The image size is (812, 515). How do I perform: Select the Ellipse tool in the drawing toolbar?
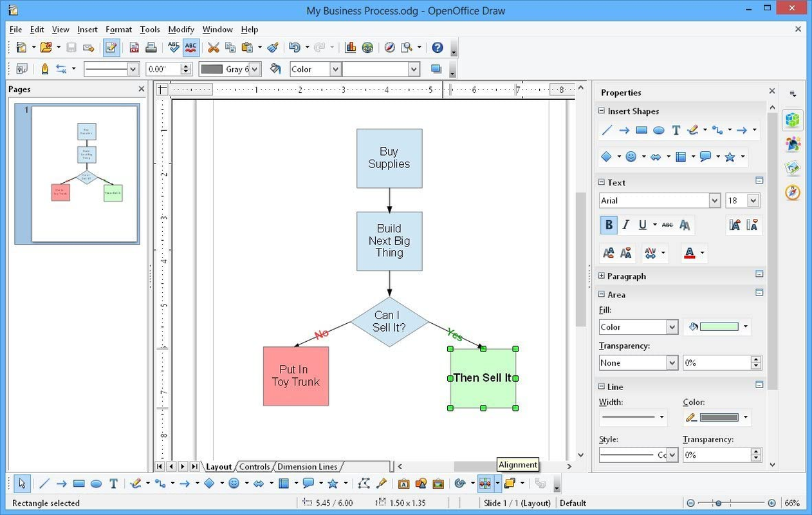coord(97,483)
